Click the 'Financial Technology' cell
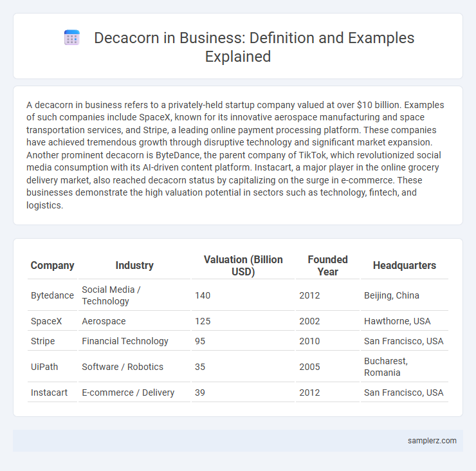Screen dimensions: 476x471 pyautogui.click(x=134, y=341)
